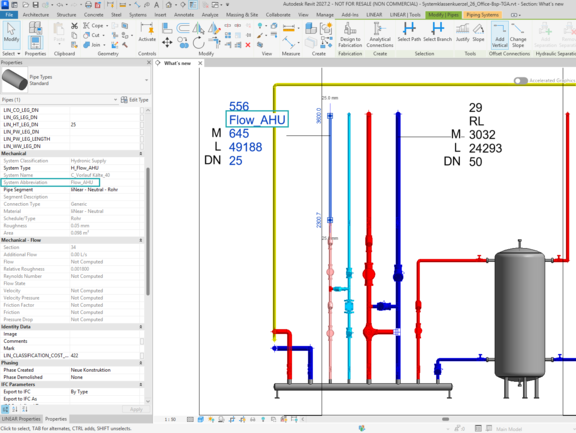576x433 pixels.
Task: Open the Justify pipe tool
Action: pos(462,32)
